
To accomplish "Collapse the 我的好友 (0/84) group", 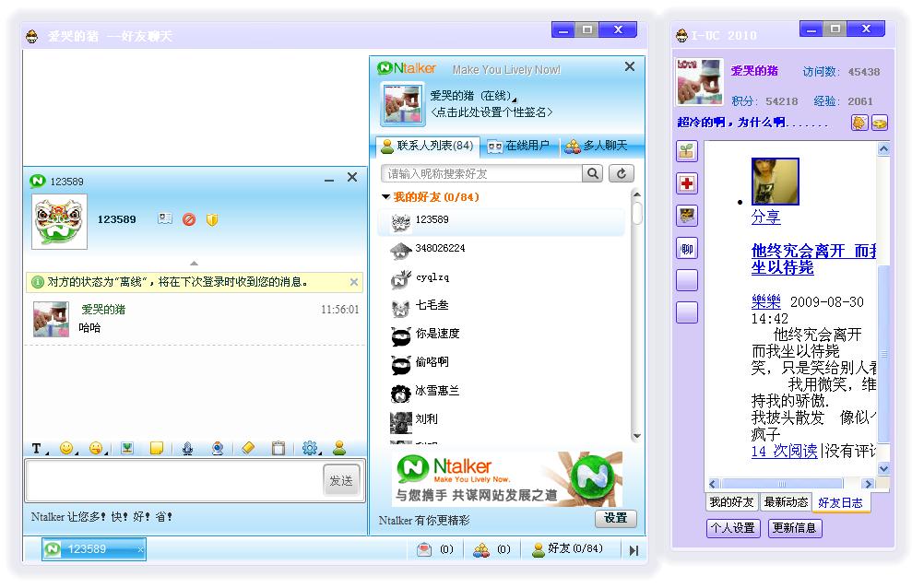I will pos(385,197).
